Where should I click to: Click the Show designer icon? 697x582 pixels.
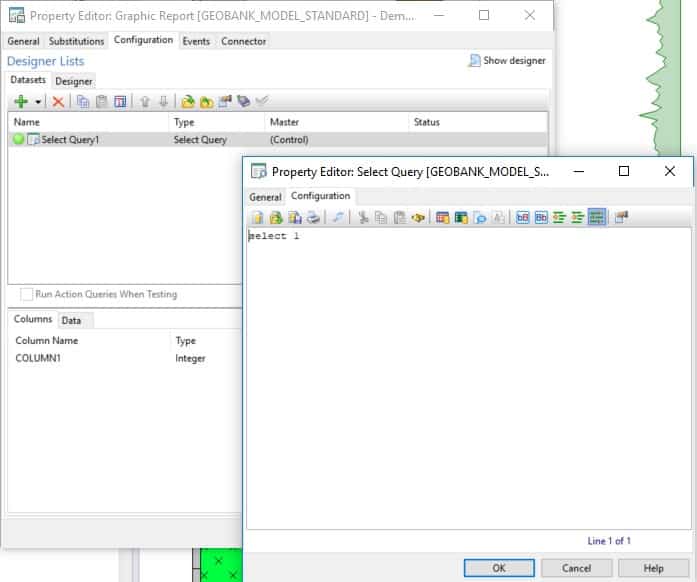[x=474, y=61]
